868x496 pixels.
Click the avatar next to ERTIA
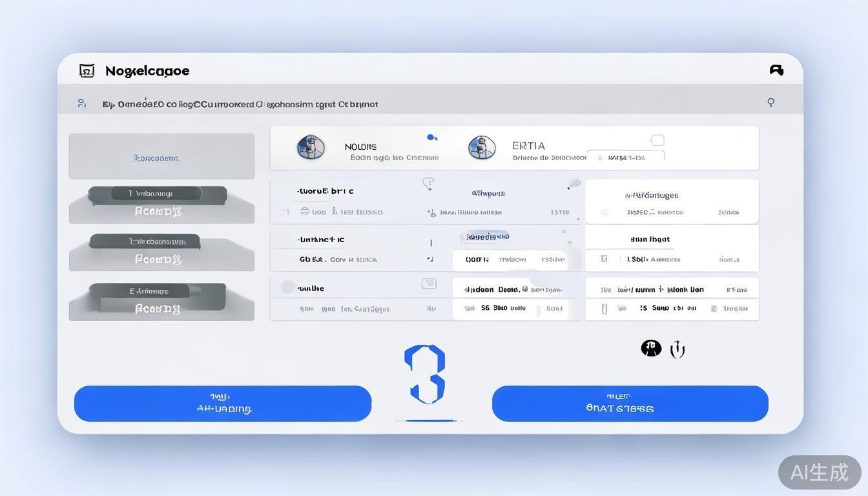pyautogui.click(x=482, y=147)
